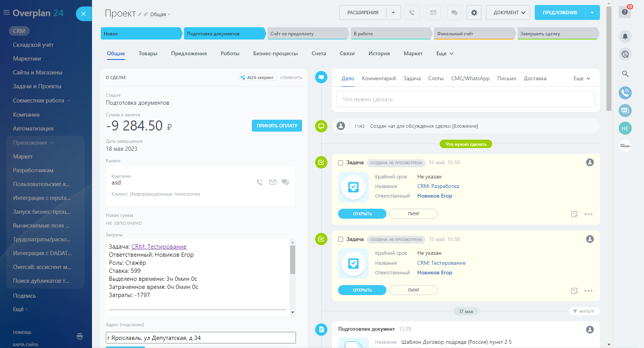Click the Принять оплату button
The image size is (644, 348).
tap(277, 126)
